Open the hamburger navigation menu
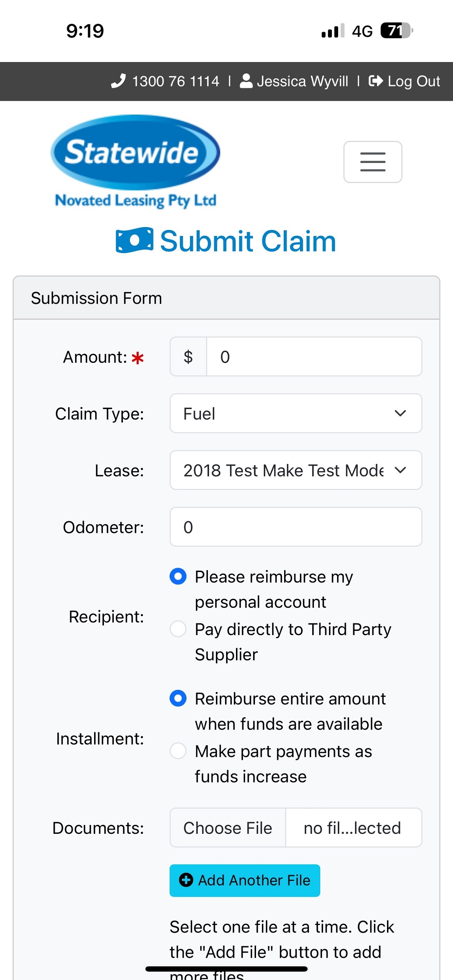The height and width of the screenshot is (980, 453). (x=372, y=162)
